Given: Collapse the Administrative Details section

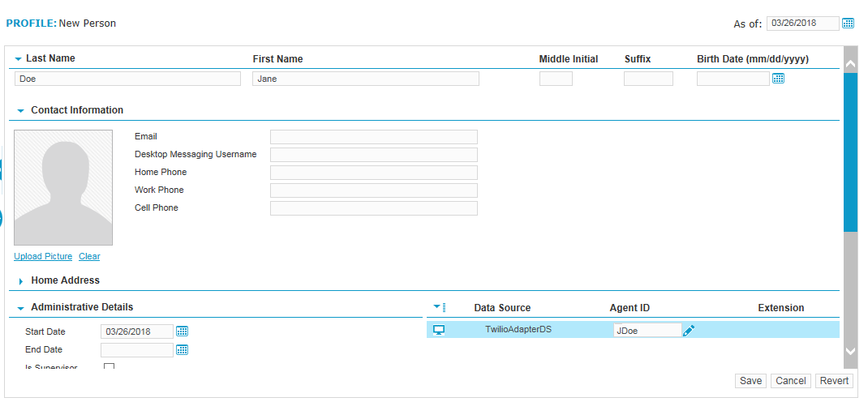Looking at the screenshot, I should [x=20, y=308].
